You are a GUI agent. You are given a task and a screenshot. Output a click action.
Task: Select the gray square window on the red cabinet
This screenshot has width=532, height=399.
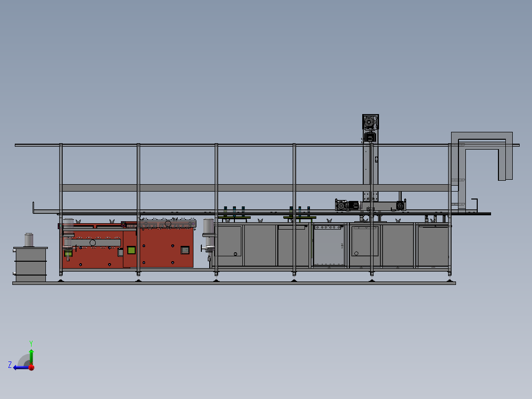point(185,250)
